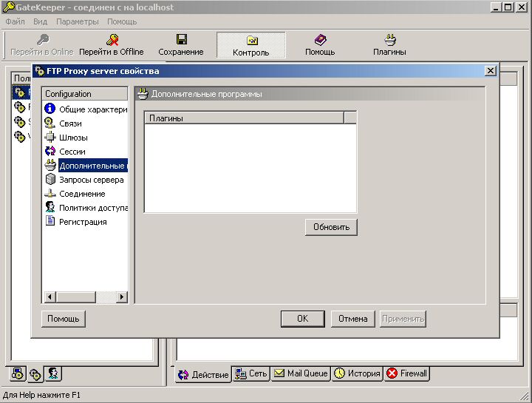
Task: Click the Связи item icon
Action: [x=50, y=123]
